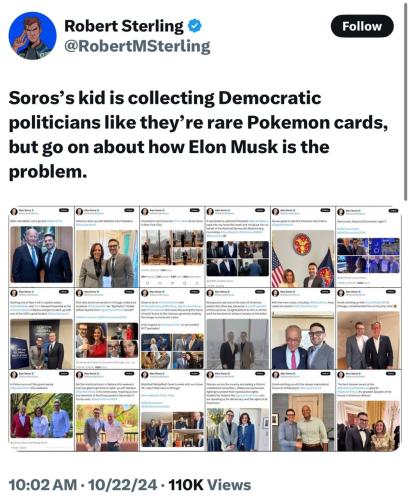This screenshot has width=410, height=500.
Task: Open the top-left embedded photo of two men in suits
Action: pyautogui.click(x=42, y=254)
